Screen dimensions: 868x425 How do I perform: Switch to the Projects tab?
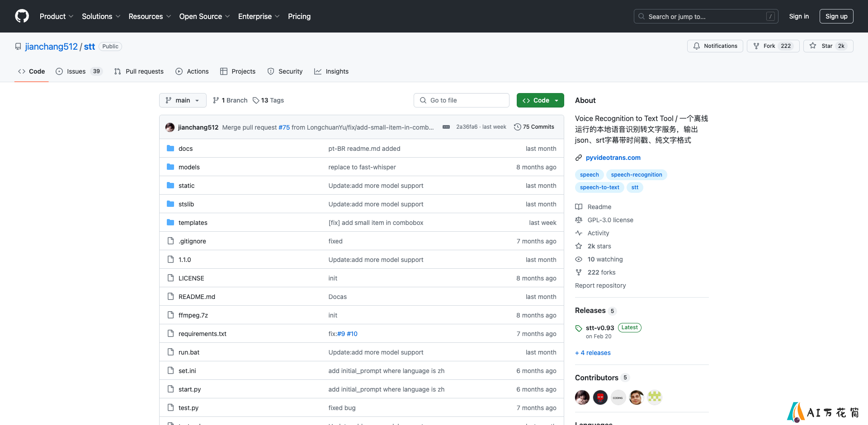point(238,71)
